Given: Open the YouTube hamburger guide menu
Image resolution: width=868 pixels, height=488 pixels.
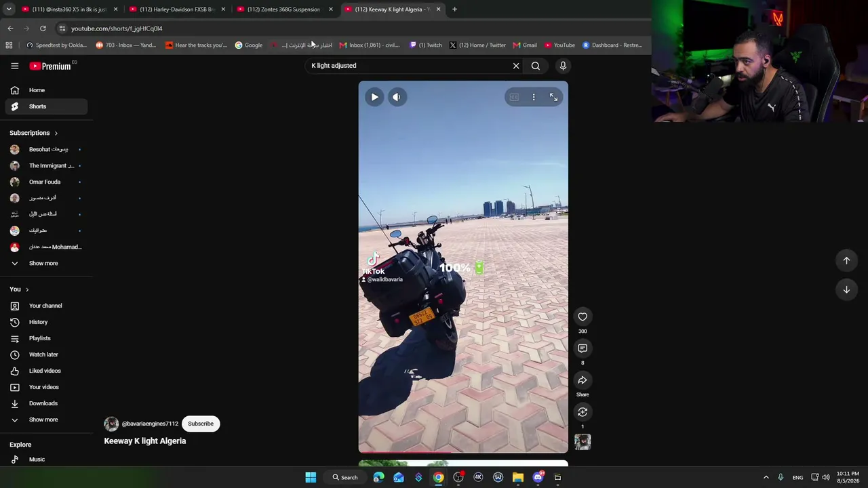Looking at the screenshot, I should tap(14, 66).
